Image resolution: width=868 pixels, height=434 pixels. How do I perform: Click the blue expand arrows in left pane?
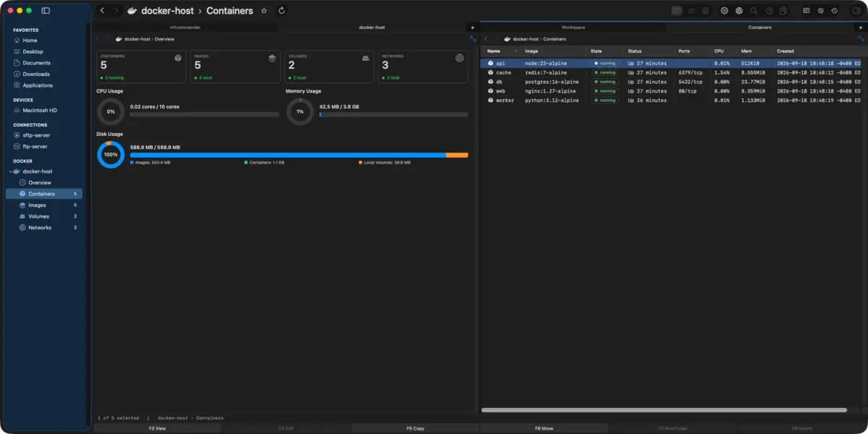(x=473, y=38)
